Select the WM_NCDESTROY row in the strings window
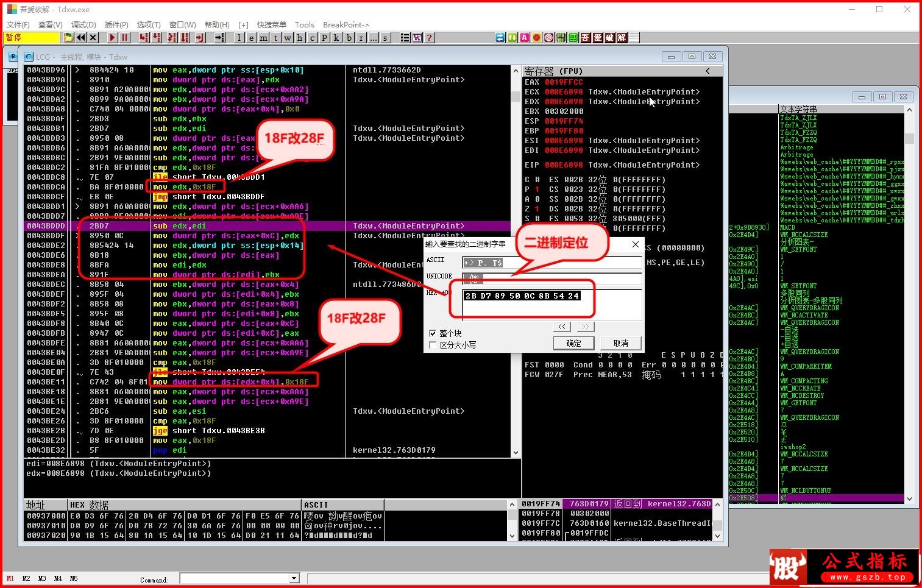This screenshot has height=588, width=922. (802, 395)
